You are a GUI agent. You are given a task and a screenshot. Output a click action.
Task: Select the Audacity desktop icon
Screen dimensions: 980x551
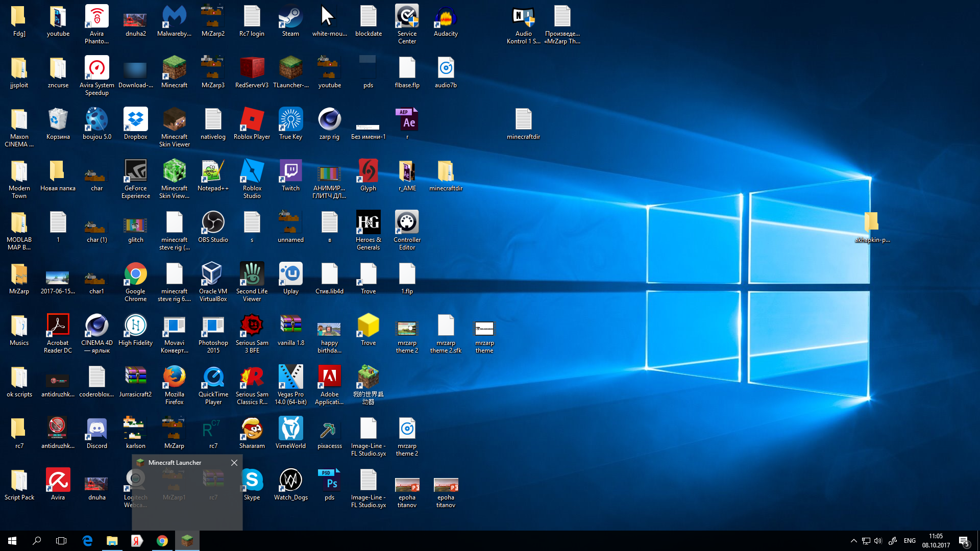coord(446,17)
